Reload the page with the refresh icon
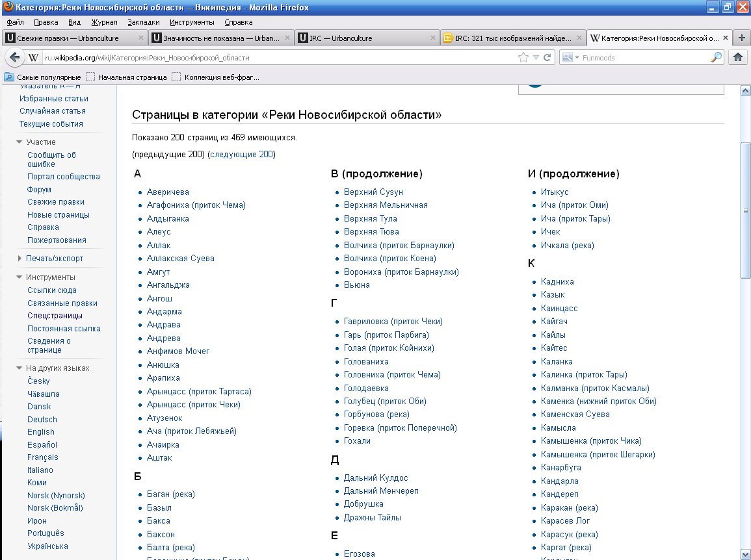 [x=547, y=57]
